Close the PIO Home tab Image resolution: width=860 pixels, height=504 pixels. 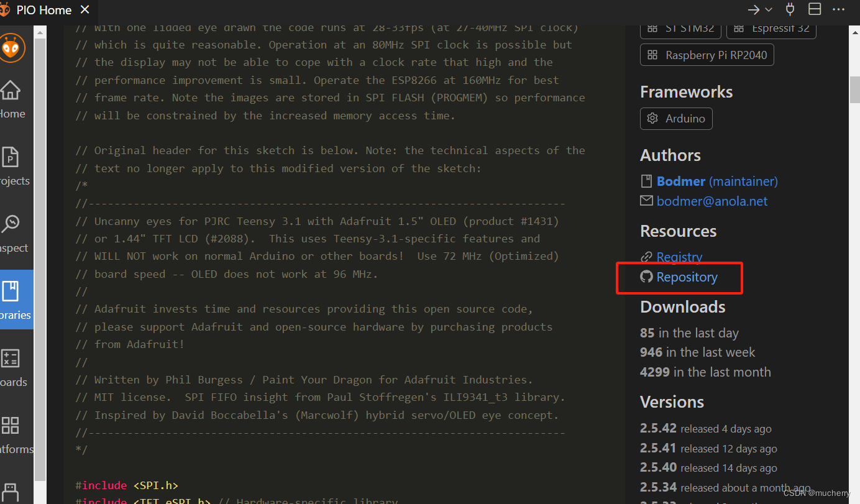(x=85, y=10)
